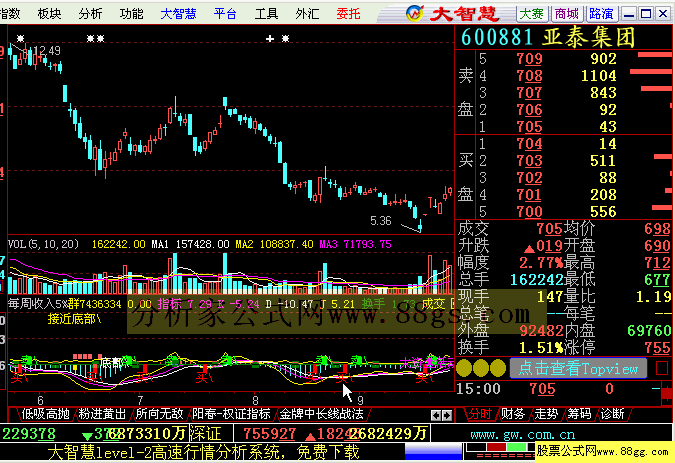
Task: Click the 商城 button in title bar
Action: pos(567,14)
